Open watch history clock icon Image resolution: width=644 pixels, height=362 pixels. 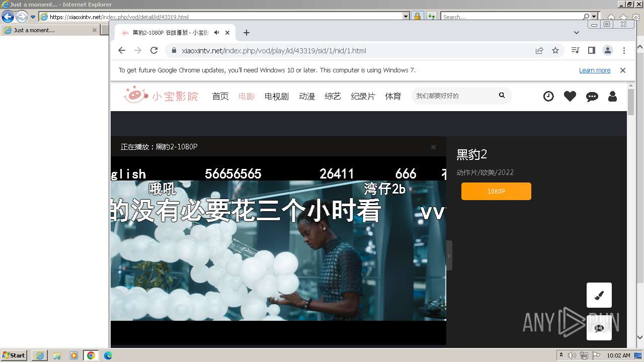point(548,96)
